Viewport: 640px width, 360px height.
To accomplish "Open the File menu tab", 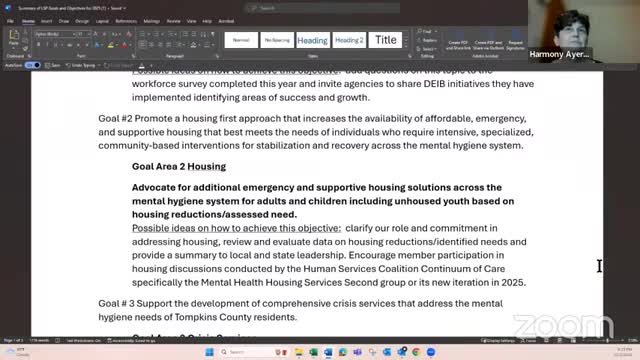I will click(x=10, y=21).
